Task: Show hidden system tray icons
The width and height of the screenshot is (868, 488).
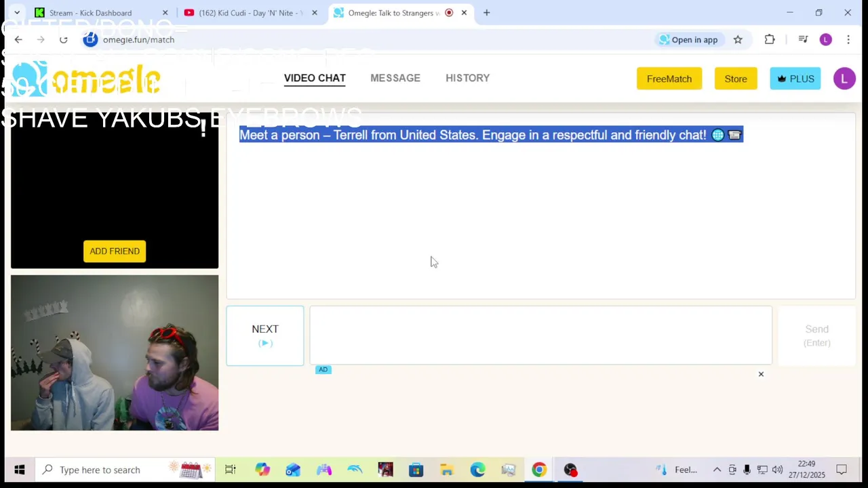Action: 717,470
